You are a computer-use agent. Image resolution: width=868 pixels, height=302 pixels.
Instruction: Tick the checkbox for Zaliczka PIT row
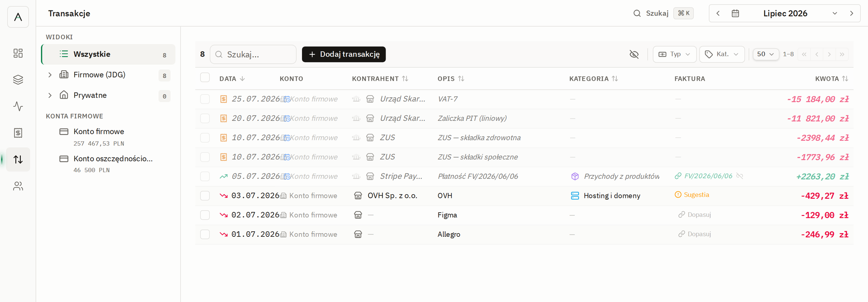tap(205, 118)
